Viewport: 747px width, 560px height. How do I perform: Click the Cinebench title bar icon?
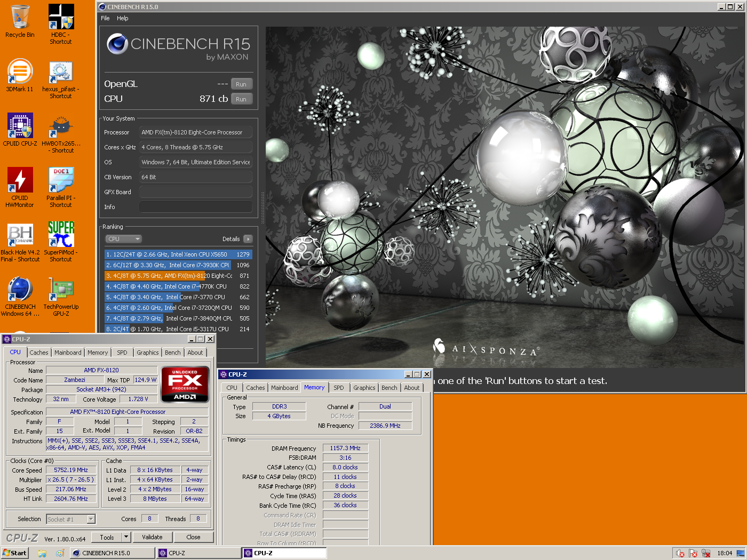[102, 7]
